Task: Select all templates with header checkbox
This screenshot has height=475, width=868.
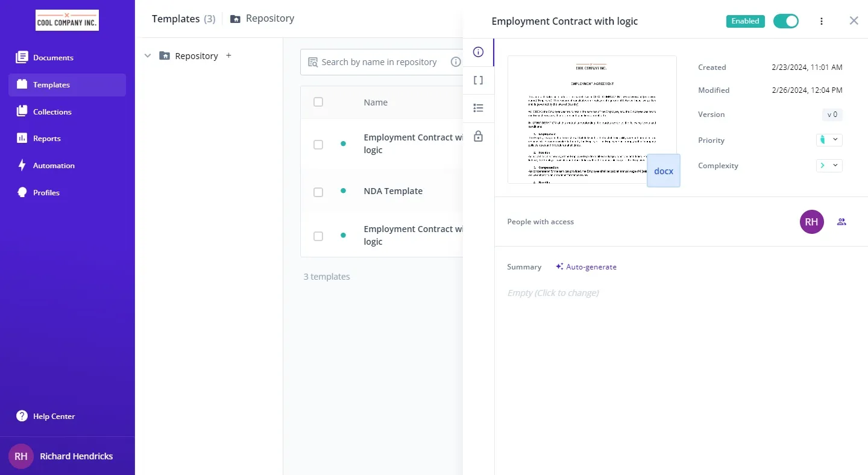Action: [x=318, y=102]
